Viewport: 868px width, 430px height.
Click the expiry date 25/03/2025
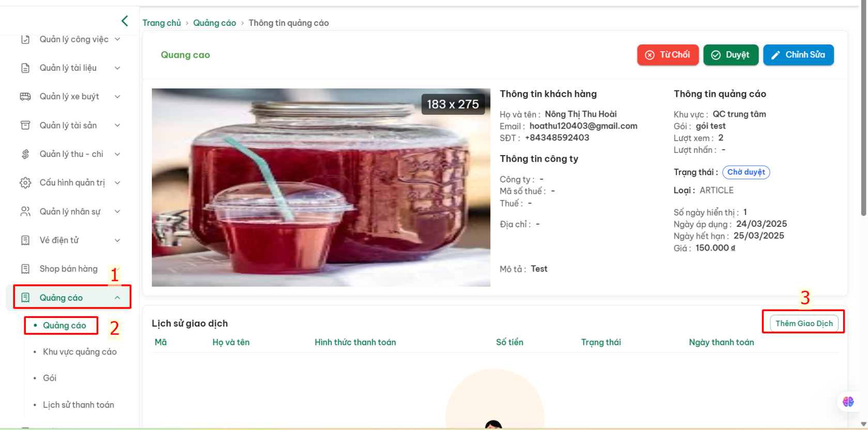759,236
